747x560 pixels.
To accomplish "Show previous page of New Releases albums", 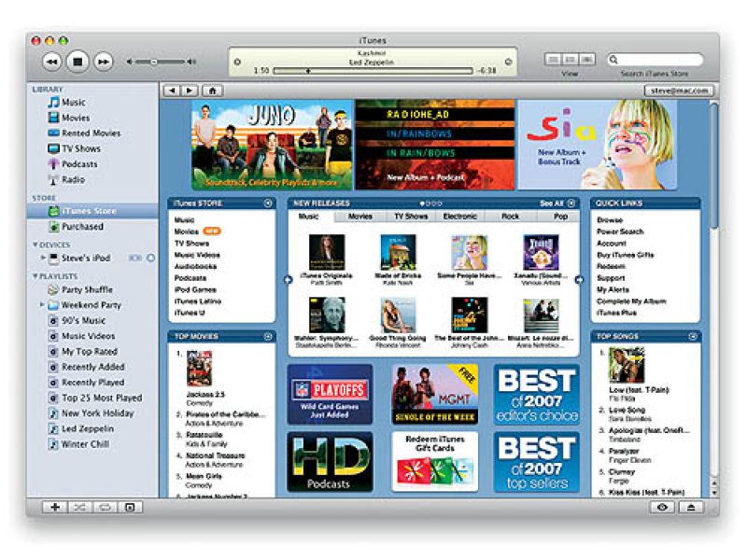I will coord(289,280).
